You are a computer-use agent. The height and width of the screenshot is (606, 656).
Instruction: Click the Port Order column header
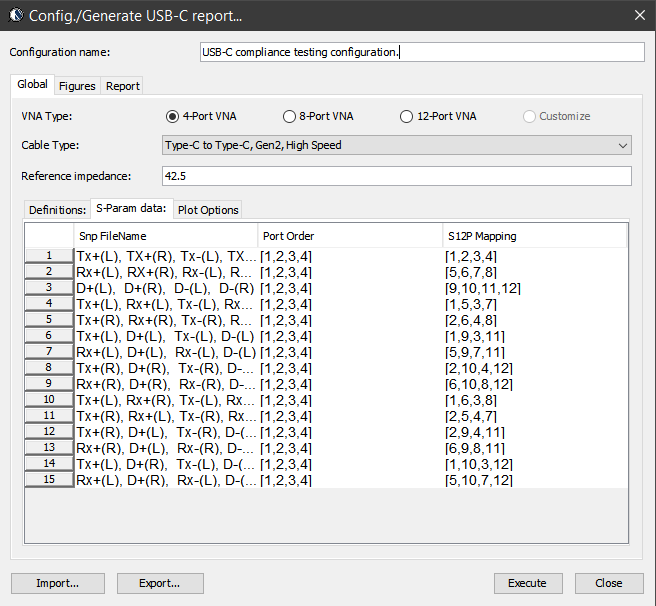[x=349, y=236]
